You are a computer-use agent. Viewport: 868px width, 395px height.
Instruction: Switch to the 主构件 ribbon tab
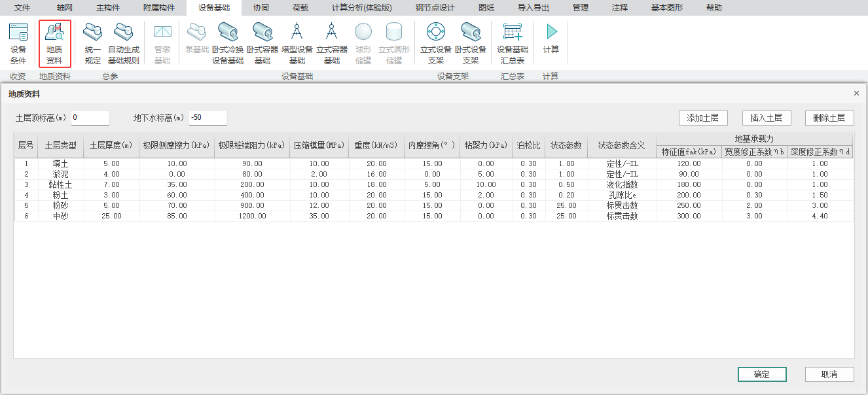[108, 8]
